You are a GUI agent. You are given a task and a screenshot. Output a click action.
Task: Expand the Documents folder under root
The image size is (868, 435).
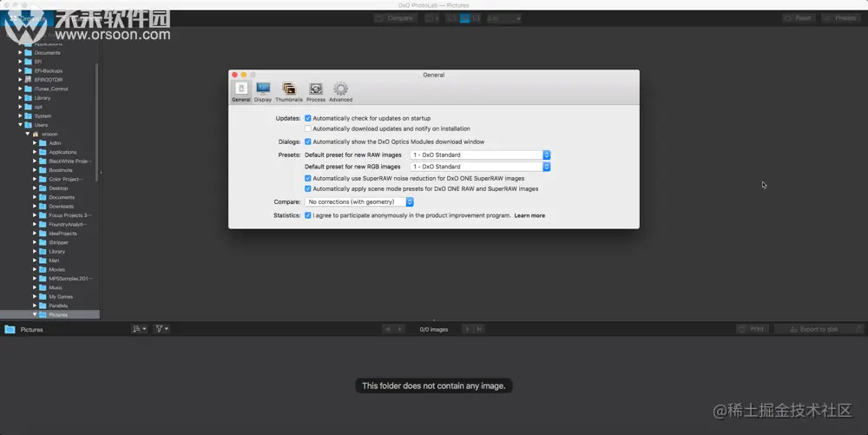point(21,53)
